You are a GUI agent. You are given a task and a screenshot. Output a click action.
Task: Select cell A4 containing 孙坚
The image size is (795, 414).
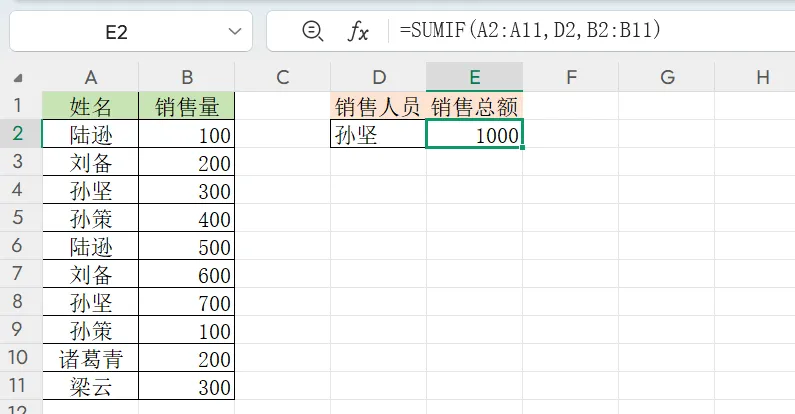pyautogui.click(x=90, y=190)
